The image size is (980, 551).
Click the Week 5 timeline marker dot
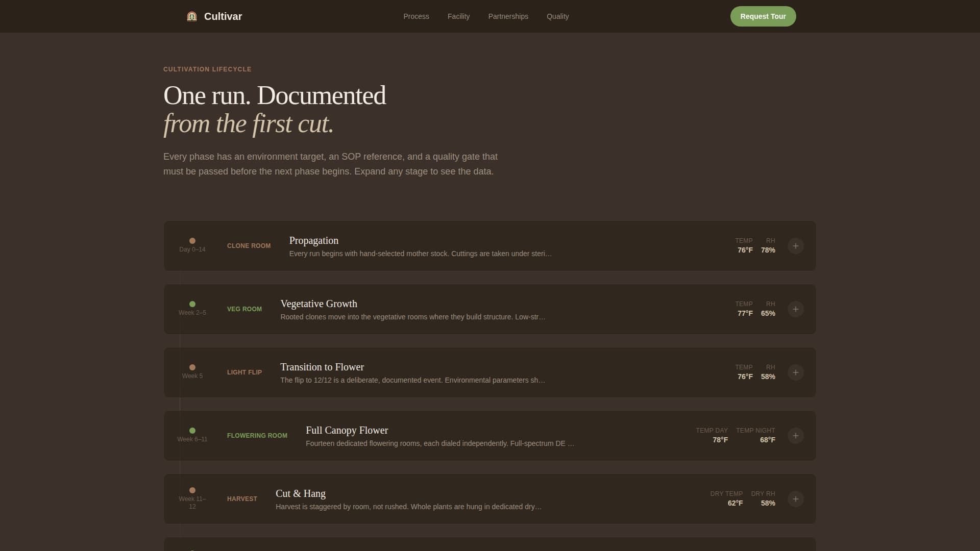(192, 367)
